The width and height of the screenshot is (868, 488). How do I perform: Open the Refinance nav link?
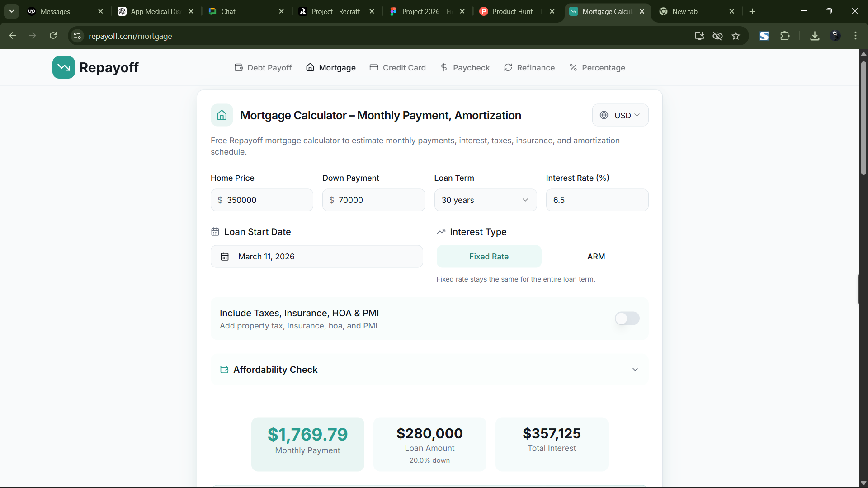pos(529,68)
